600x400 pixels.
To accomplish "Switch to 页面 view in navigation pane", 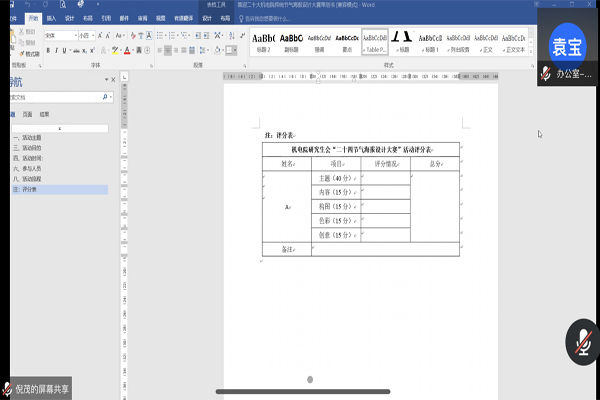I will point(27,115).
